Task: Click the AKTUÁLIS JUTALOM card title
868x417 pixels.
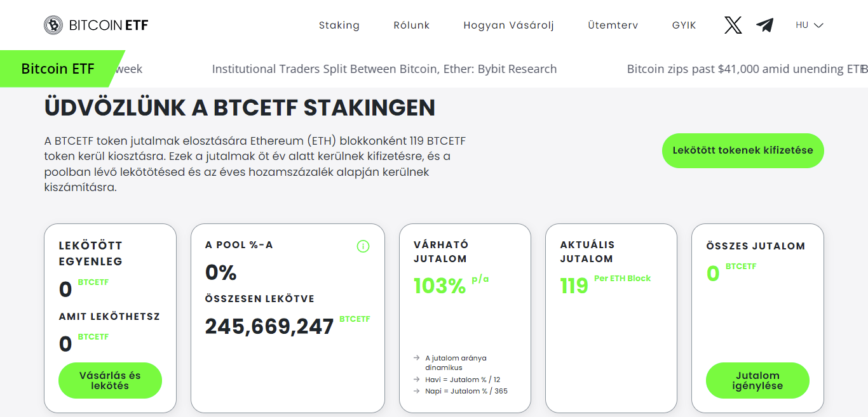Action: pos(587,252)
